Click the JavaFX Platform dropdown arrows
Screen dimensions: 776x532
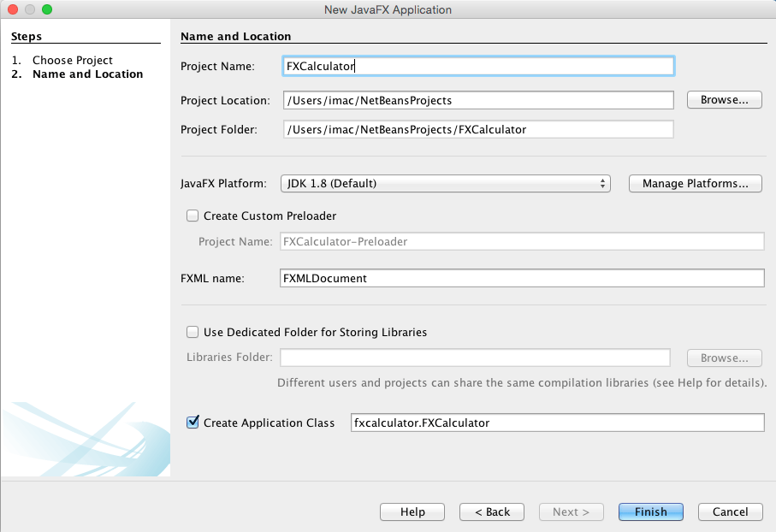(603, 183)
